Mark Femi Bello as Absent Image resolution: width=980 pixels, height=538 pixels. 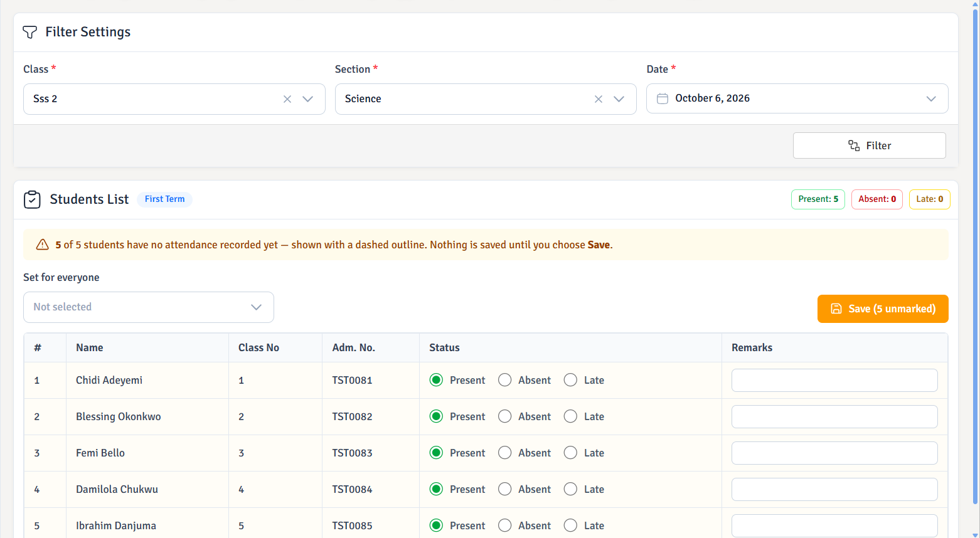point(505,453)
